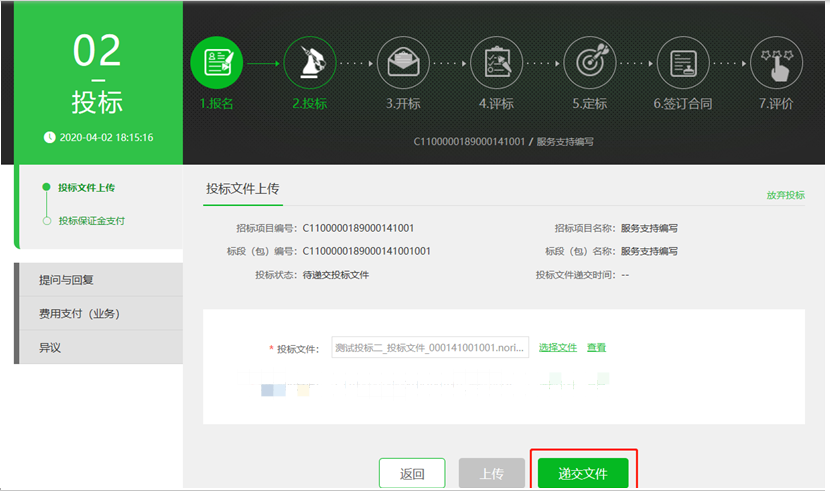The height and width of the screenshot is (491, 830).
Task: Click the 5.定标 step label
Action: pos(590,104)
